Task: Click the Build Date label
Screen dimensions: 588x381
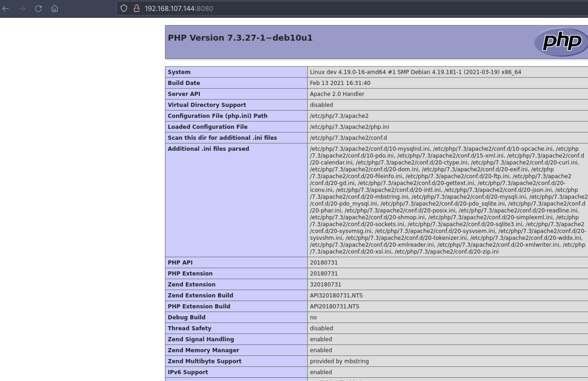Action: [x=184, y=83]
